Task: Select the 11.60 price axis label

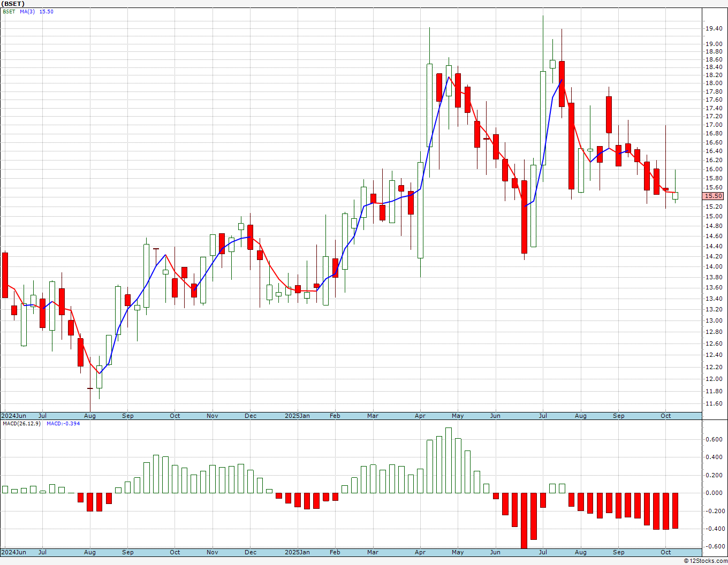Action: click(714, 404)
